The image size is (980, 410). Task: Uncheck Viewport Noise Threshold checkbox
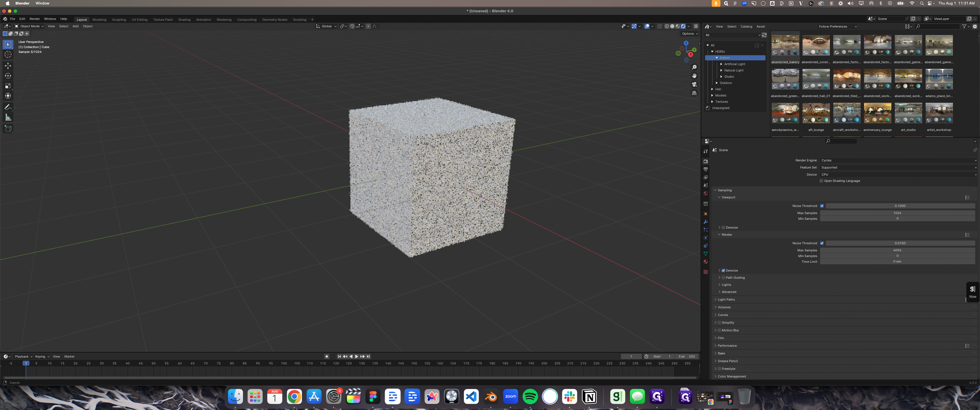point(822,206)
